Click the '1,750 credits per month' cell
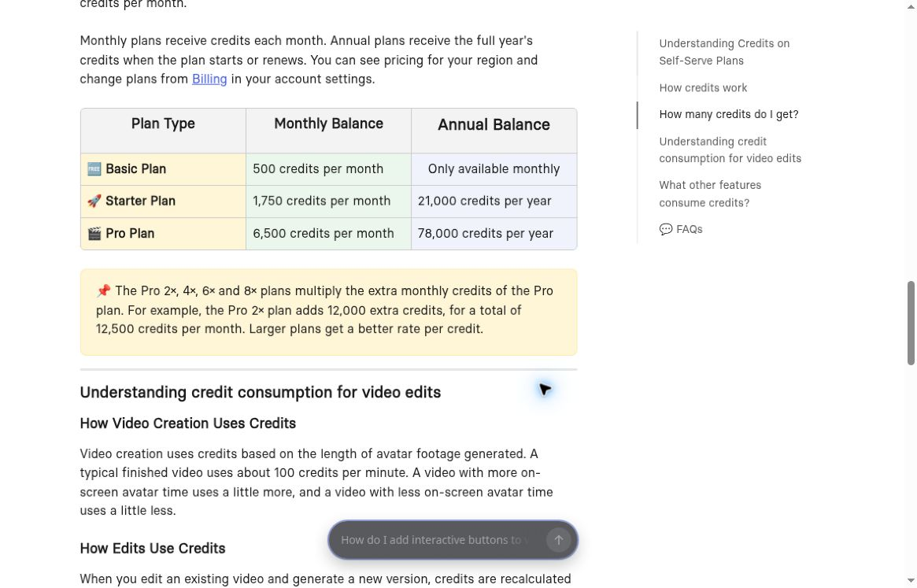 [x=329, y=202]
